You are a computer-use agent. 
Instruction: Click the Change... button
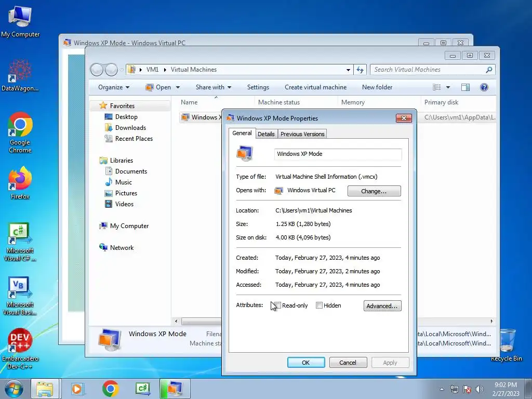pos(374,191)
